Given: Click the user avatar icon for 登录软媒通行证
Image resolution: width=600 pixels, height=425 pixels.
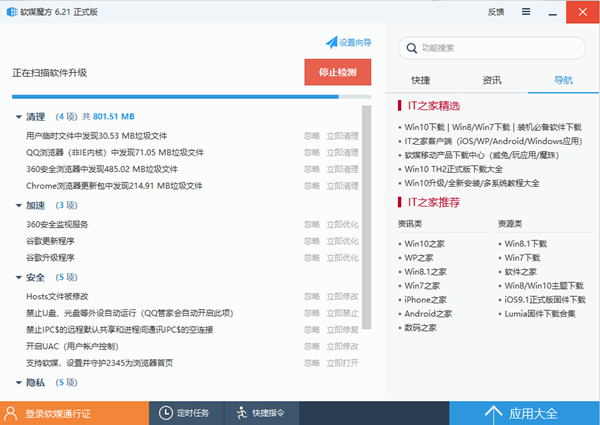Looking at the screenshot, I should click(11, 413).
